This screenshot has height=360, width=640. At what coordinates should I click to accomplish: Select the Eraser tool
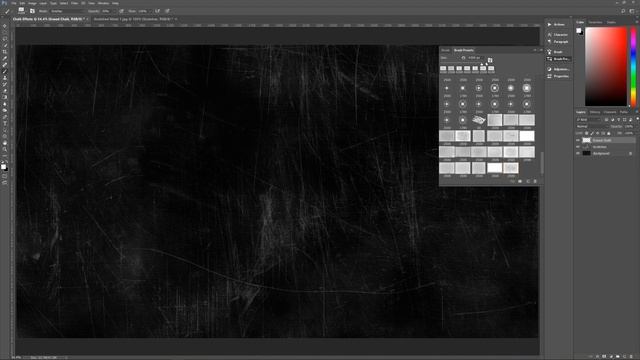[5, 91]
